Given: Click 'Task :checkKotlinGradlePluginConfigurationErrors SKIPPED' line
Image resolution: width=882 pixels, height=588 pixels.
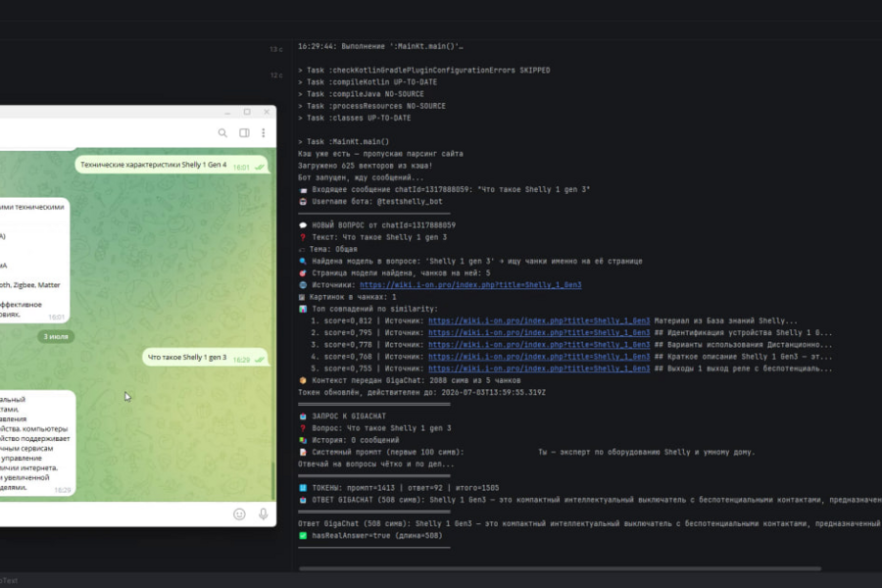Looking at the screenshot, I should 424,71.
